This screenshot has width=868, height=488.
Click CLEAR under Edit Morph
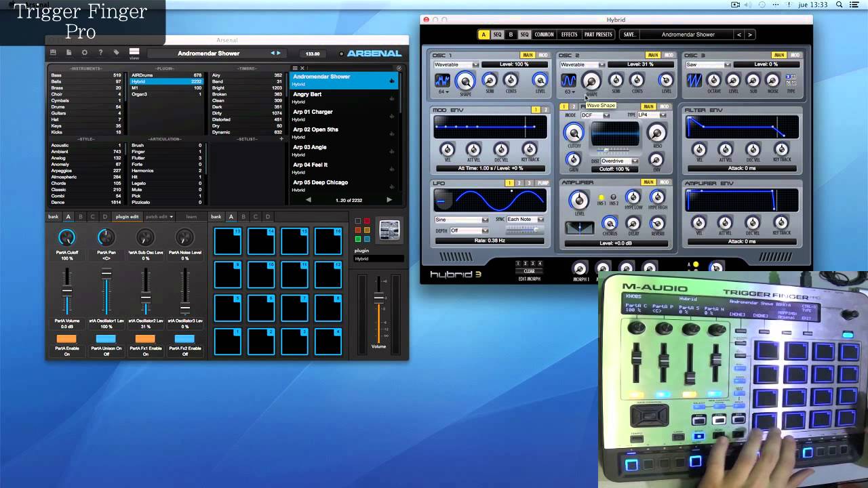coord(529,271)
